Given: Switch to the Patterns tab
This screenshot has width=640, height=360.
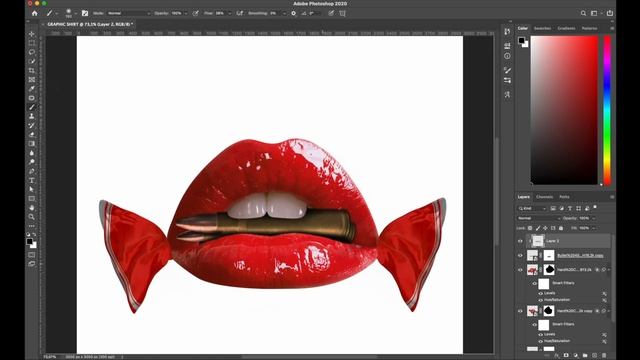Looking at the screenshot, I should pos(589,28).
